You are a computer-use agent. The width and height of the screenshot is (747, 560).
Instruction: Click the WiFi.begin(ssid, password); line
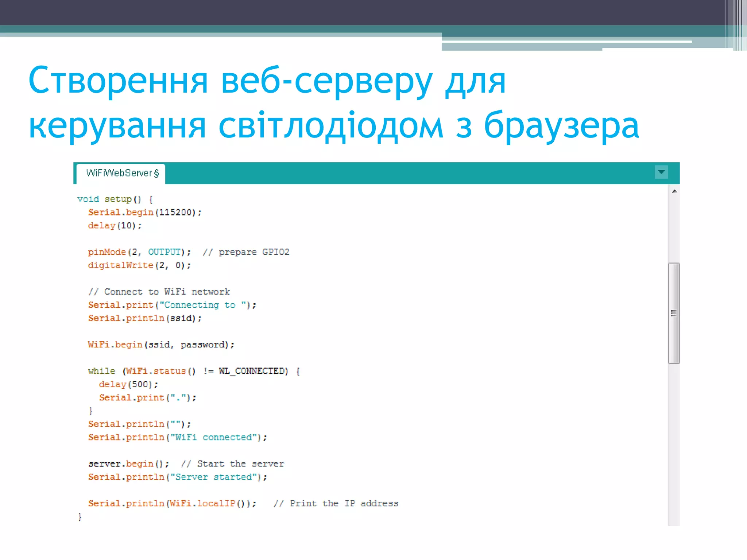(x=161, y=345)
